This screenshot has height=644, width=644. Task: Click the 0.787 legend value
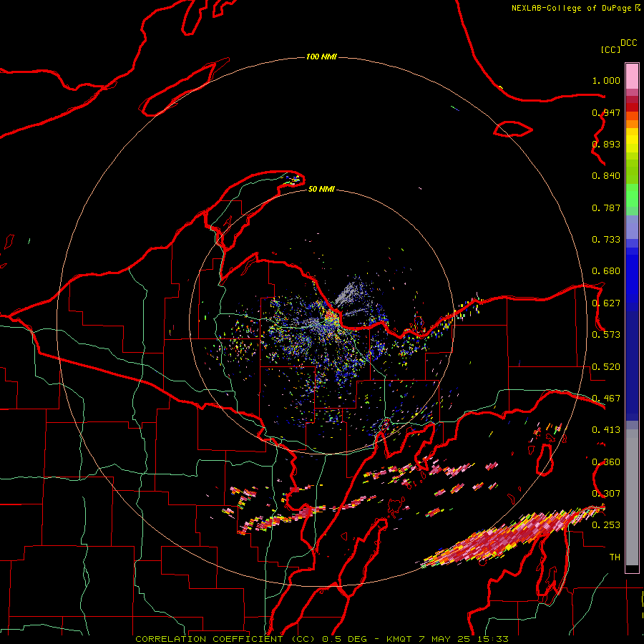coord(606,208)
